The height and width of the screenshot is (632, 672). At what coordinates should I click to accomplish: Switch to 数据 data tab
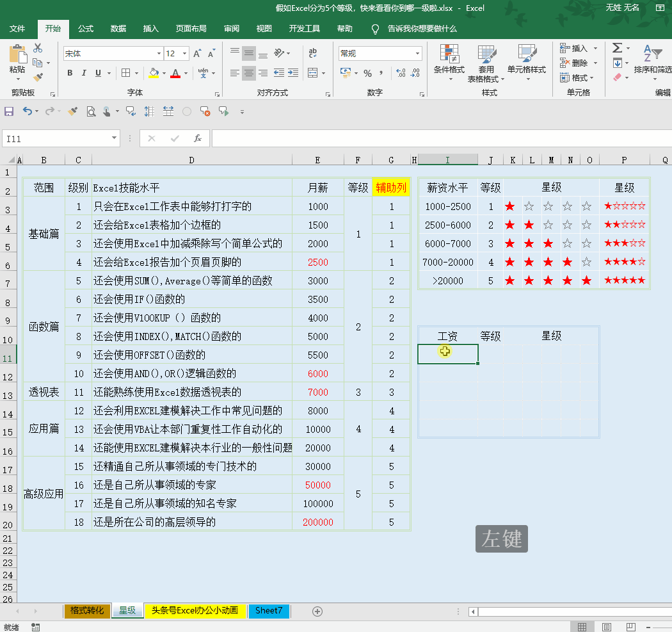click(118, 29)
